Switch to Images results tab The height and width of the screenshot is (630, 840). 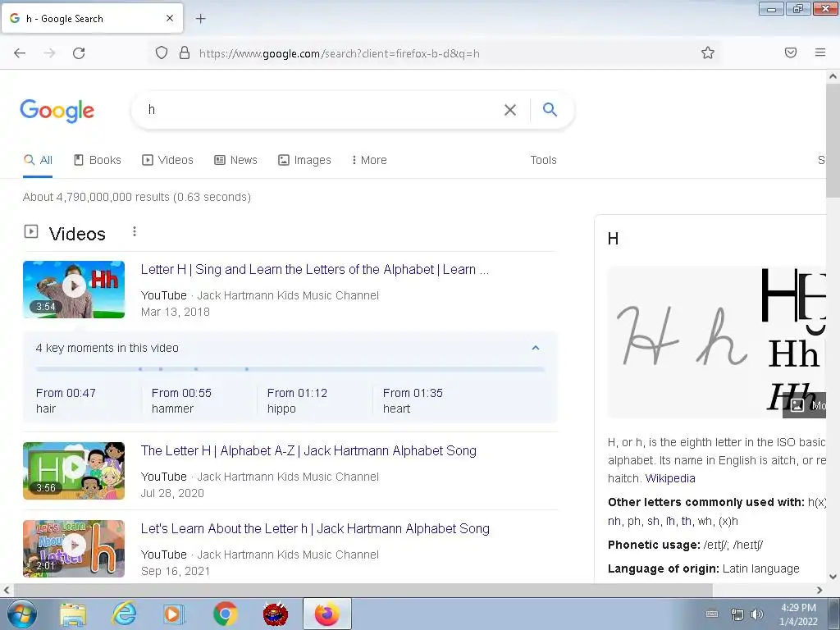click(304, 160)
